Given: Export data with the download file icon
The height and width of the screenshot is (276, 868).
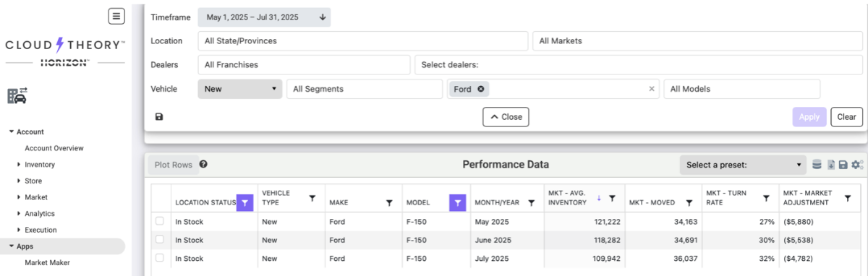Looking at the screenshot, I should coord(831,165).
